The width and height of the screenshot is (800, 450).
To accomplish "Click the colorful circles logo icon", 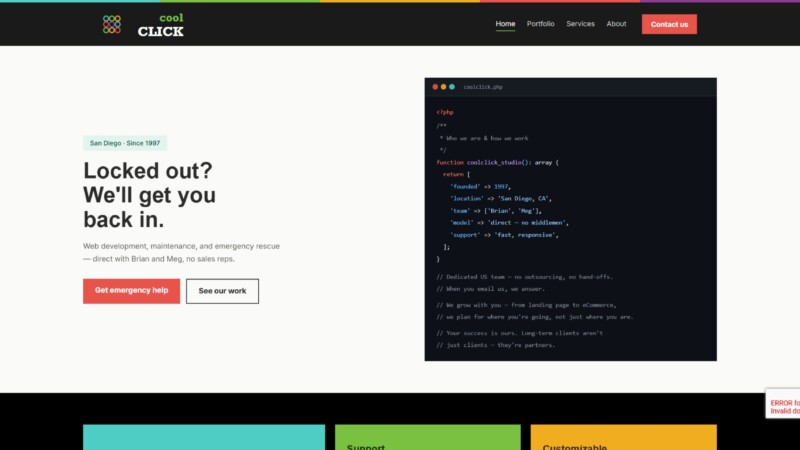I will [112, 24].
